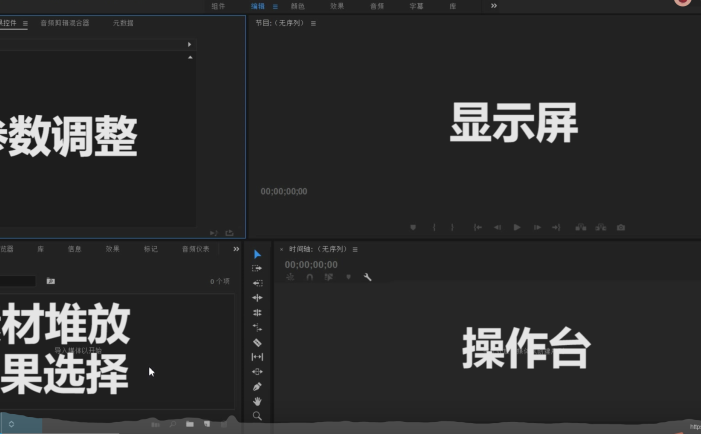701x434 pixels.
Task: Open 元数据 tab
Action: click(123, 23)
